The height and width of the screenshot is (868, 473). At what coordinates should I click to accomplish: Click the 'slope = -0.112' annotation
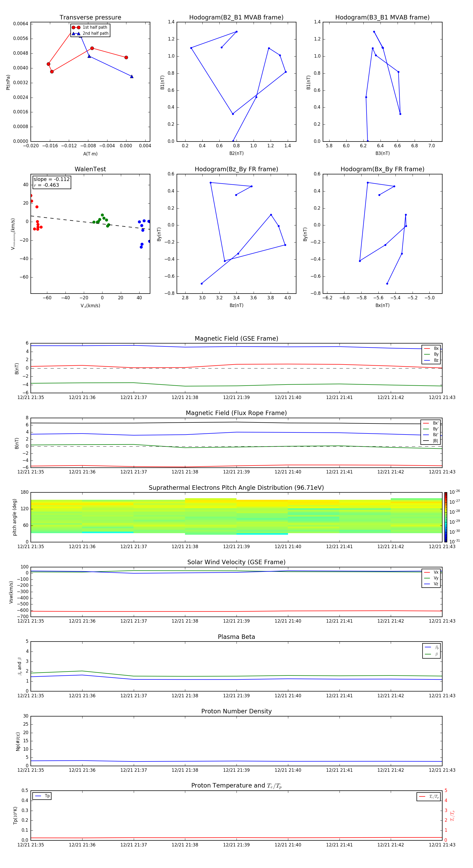click(52, 179)
